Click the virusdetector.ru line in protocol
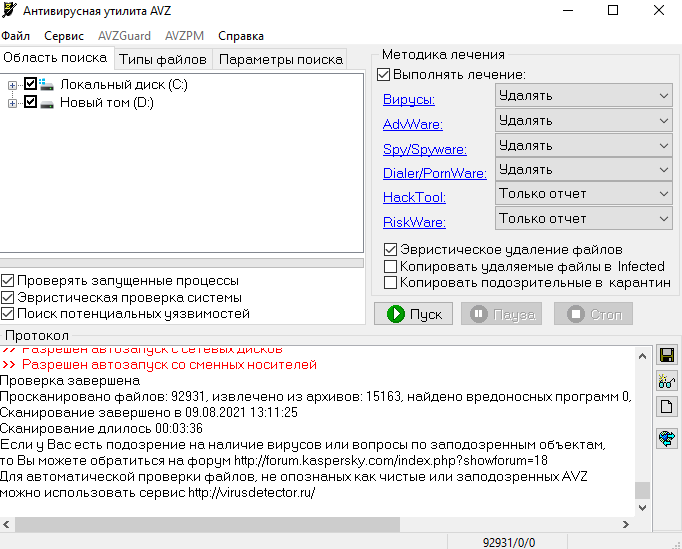682x549 pixels. coord(158,492)
